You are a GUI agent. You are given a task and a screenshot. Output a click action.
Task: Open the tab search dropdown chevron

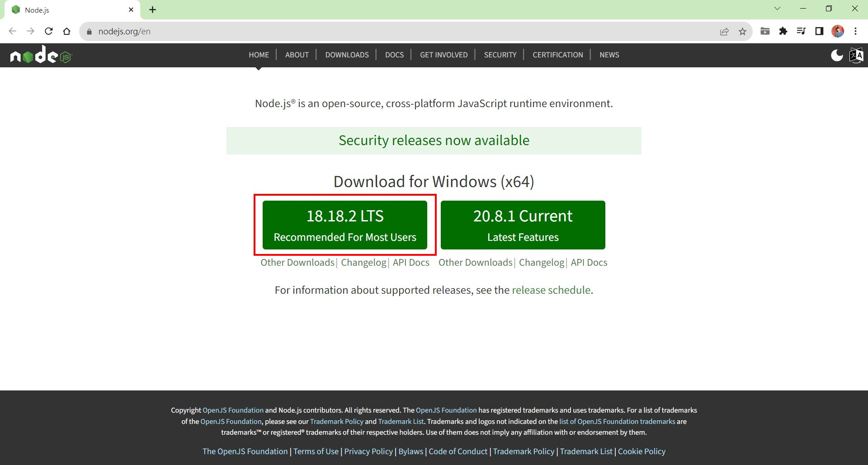(778, 8)
